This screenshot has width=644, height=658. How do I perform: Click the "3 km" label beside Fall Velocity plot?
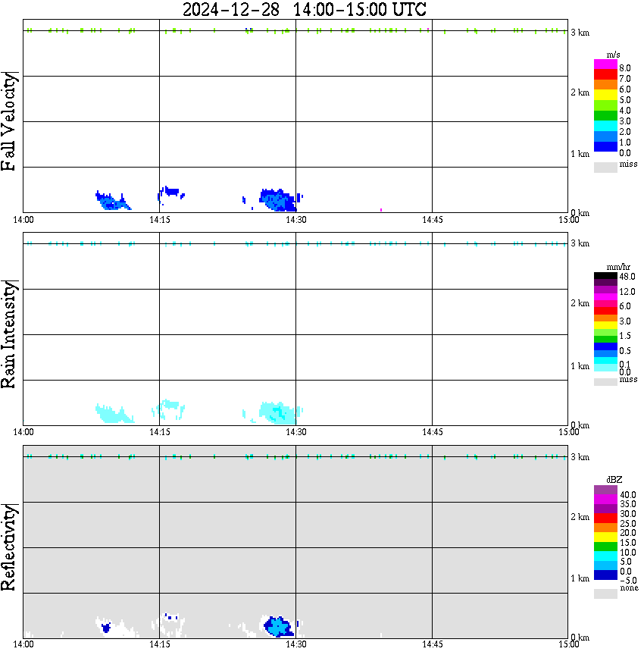(x=580, y=33)
